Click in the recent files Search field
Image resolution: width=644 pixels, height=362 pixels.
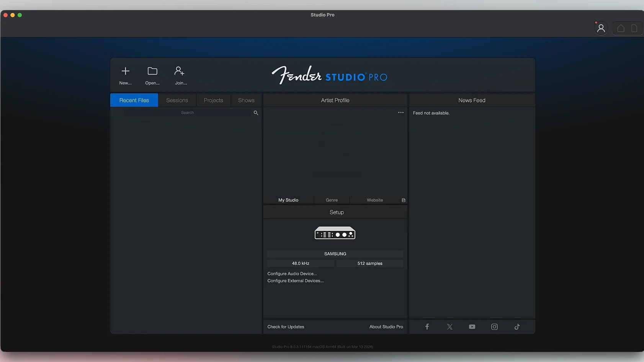coord(187,113)
